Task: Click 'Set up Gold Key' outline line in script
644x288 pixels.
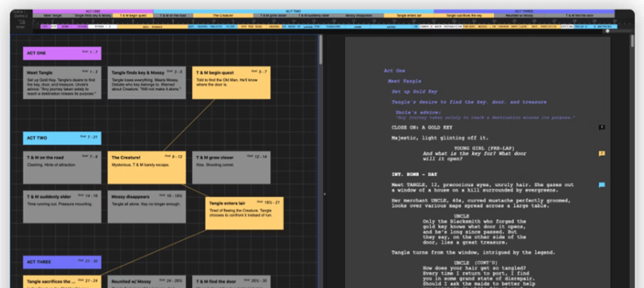Action: pyautogui.click(x=414, y=92)
